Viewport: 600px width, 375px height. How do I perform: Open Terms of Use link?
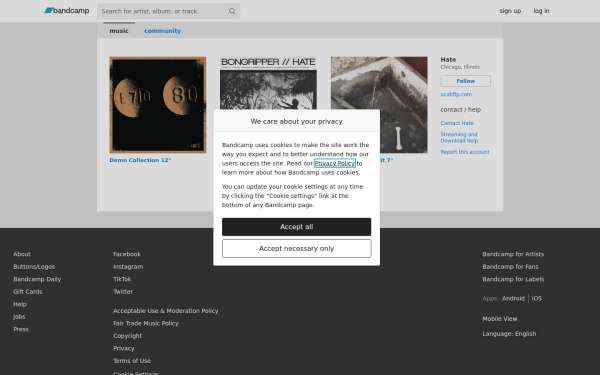click(132, 361)
